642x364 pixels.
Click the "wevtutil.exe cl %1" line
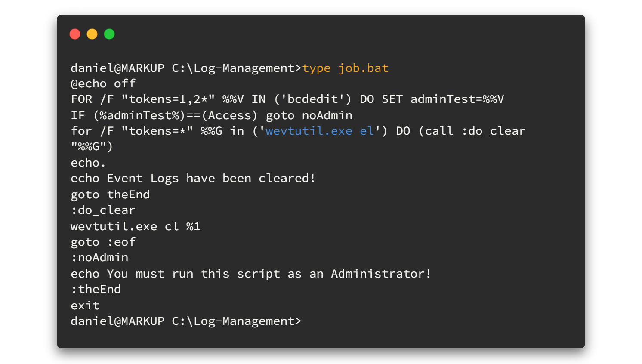tap(136, 226)
